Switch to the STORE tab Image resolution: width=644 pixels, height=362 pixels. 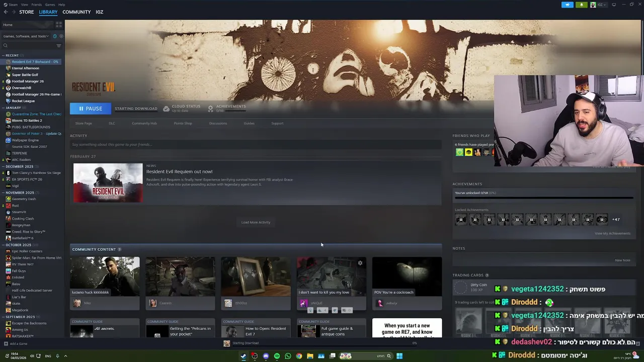coord(26,12)
